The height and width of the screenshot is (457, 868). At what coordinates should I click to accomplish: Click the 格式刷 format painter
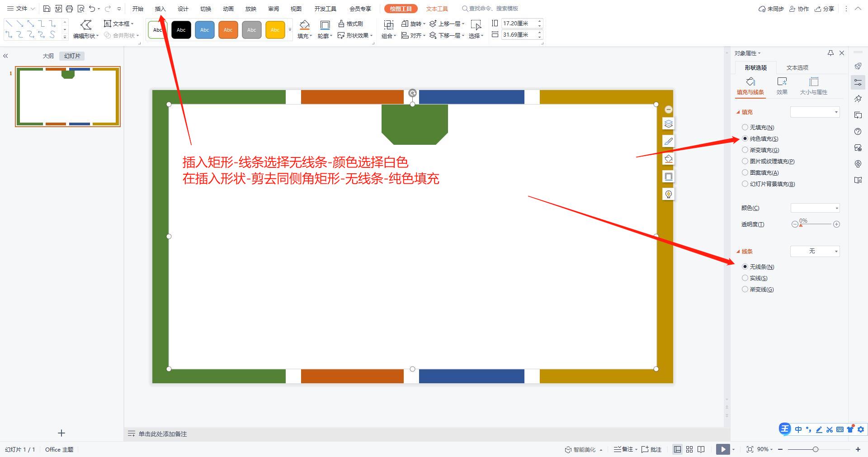[350, 24]
